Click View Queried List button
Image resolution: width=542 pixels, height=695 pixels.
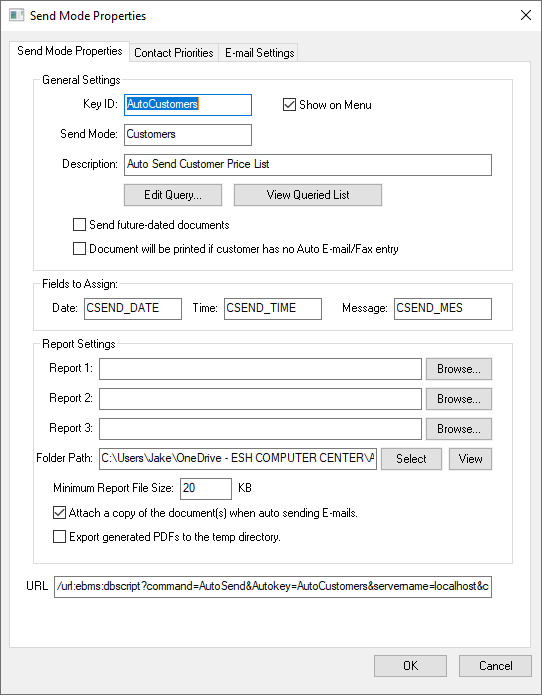(x=308, y=195)
